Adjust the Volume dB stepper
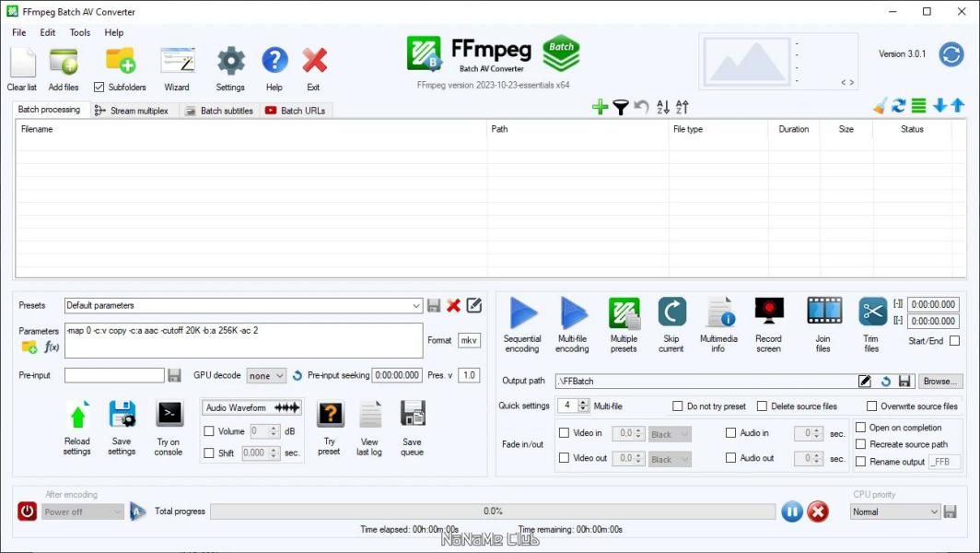This screenshot has width=980, height=553. click(274, 431)
